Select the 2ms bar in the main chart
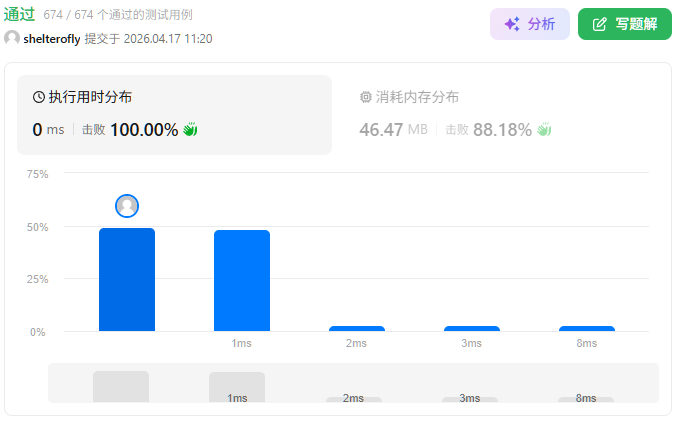The height and width of the screenshot is (424, 678). (x=357, y=328)
